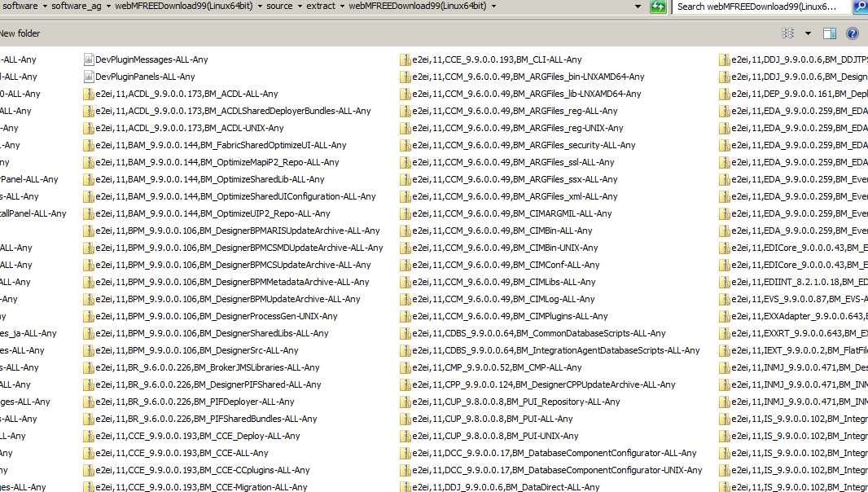
Task: Click the zip icon of the e2ei,11,EVS_9.9.0.0.87 file
Action: click(724, 299)
